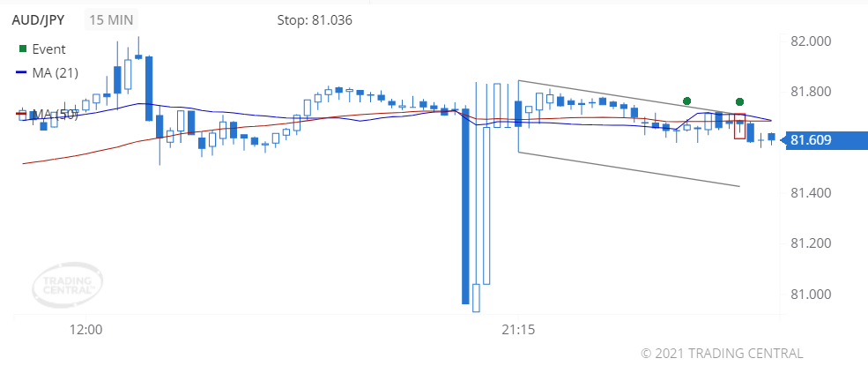Toggle the MA (50) legend entry
This screenshot has width=868, height=366.
click(48, 115)
